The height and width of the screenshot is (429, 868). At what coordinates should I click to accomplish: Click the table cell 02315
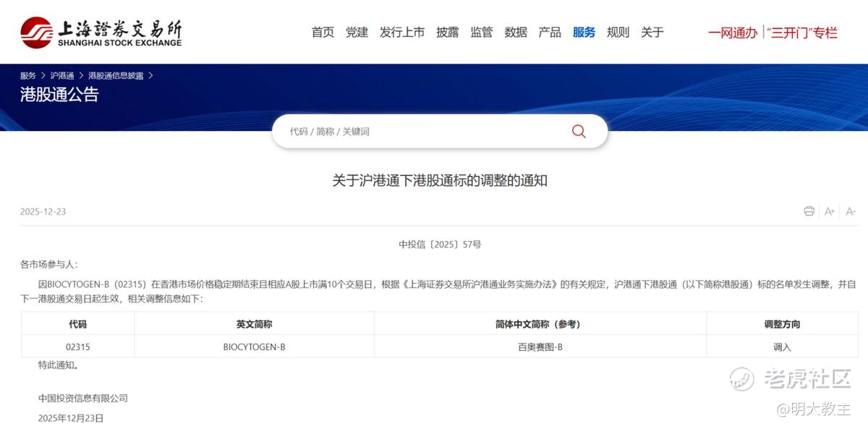click(78, 347)
